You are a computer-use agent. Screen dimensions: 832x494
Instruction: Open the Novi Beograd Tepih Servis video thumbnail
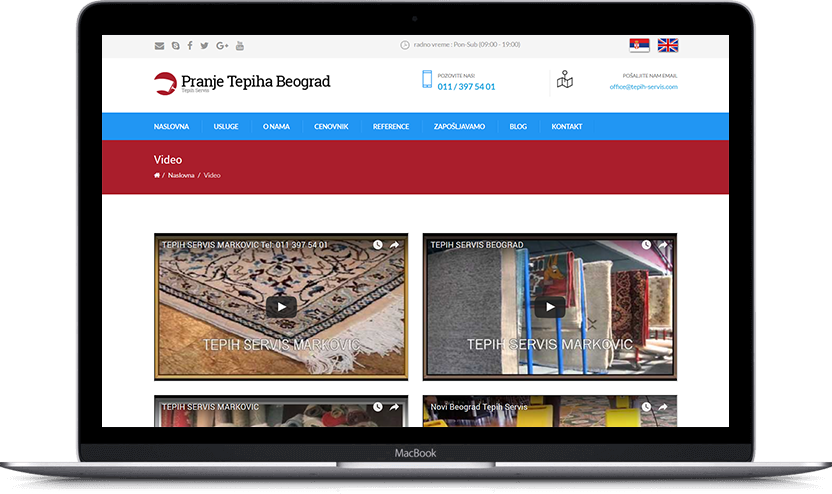pos(549,411)
